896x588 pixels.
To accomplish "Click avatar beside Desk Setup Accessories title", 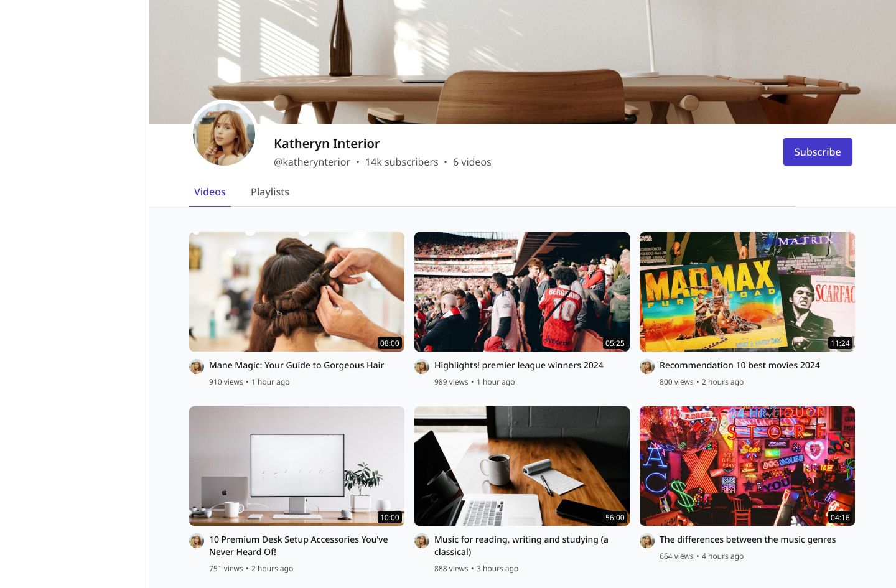I will pos(197,541).
